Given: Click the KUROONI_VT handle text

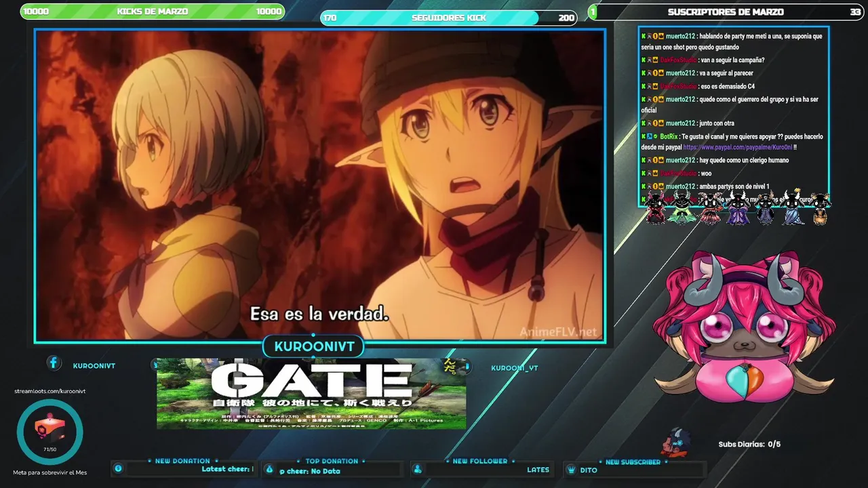Looking at the screenshot, I should [x=514, y=368].
